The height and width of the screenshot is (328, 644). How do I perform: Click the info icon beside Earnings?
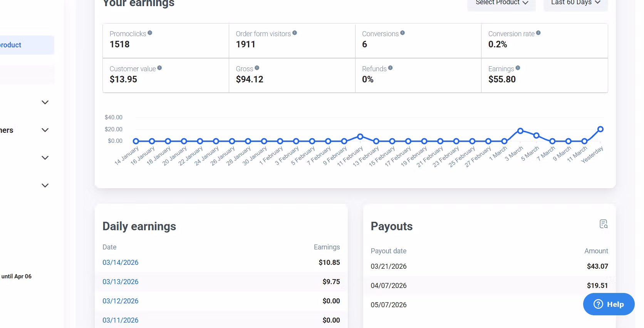tap(518, 68)
